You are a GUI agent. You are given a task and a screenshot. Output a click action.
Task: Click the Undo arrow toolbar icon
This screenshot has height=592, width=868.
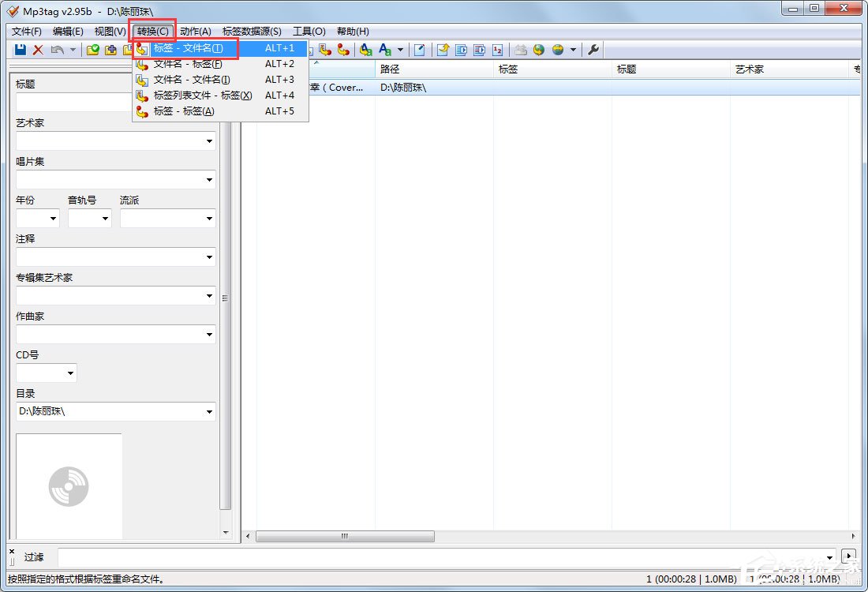pyautogui.click(x=57, y=50)
